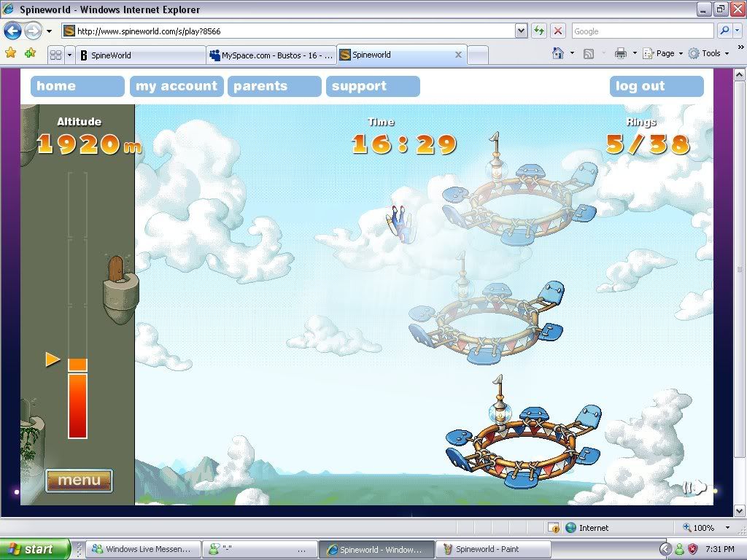The width and height of the screenshot is (747, 560).
Task: Click the 7:31 PM taskbar clock
Action: click(720, 549)
